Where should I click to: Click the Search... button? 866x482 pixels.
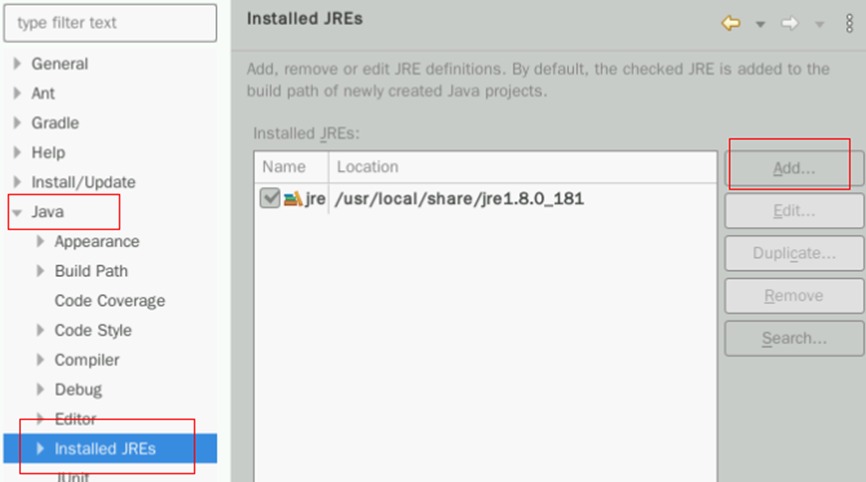(794, 338)
